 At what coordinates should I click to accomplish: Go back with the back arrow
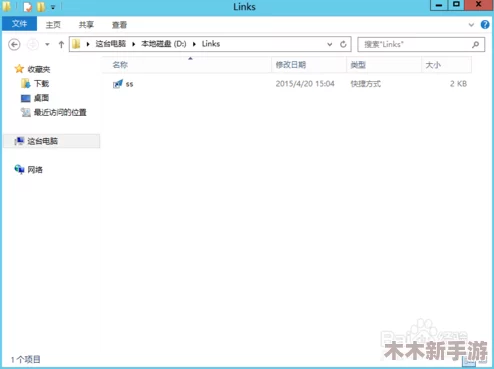point(14,44)
